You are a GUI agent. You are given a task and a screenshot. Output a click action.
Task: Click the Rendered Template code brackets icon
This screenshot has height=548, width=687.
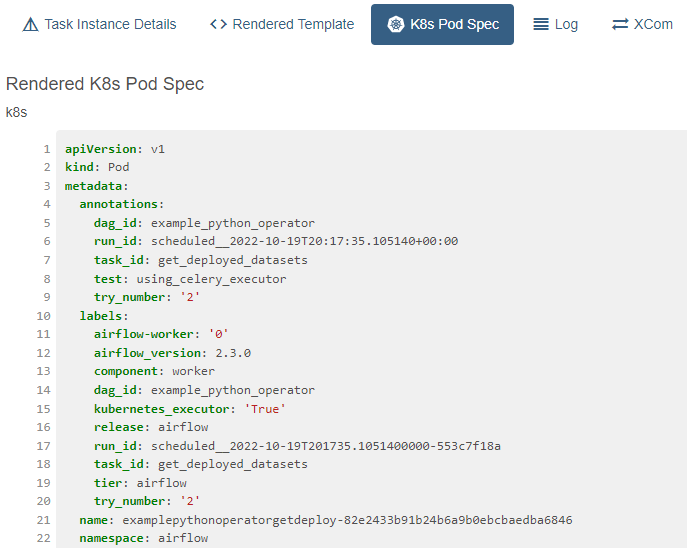(218, 24)
